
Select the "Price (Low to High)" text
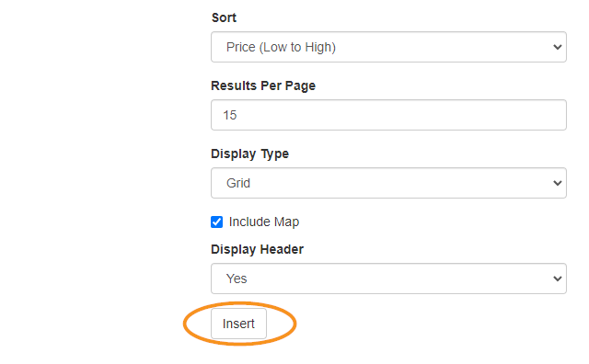pyautogui.click(x=281, y=47)
